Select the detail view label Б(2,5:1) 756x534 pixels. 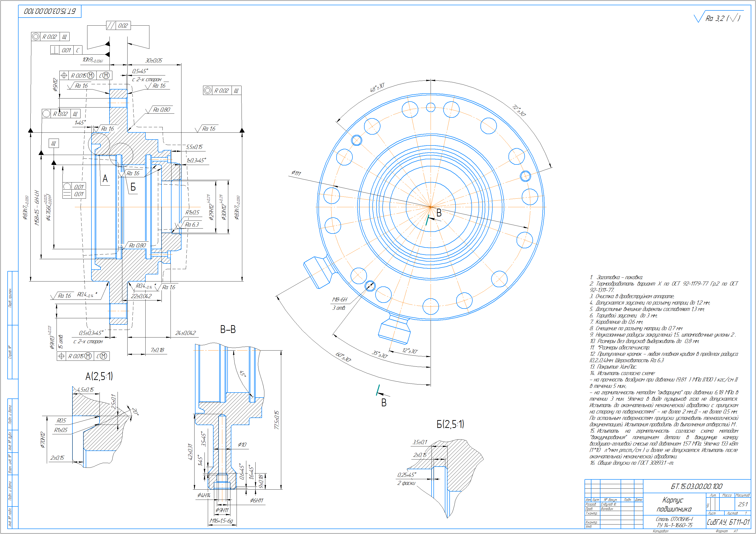coord(450,424)
